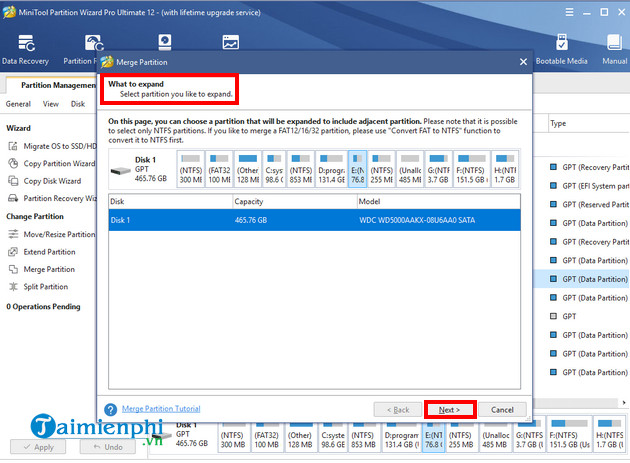This screenshot has height=463, width=630.
Task: Select Split Partition in sidebar
Action: tap(45, 287)
